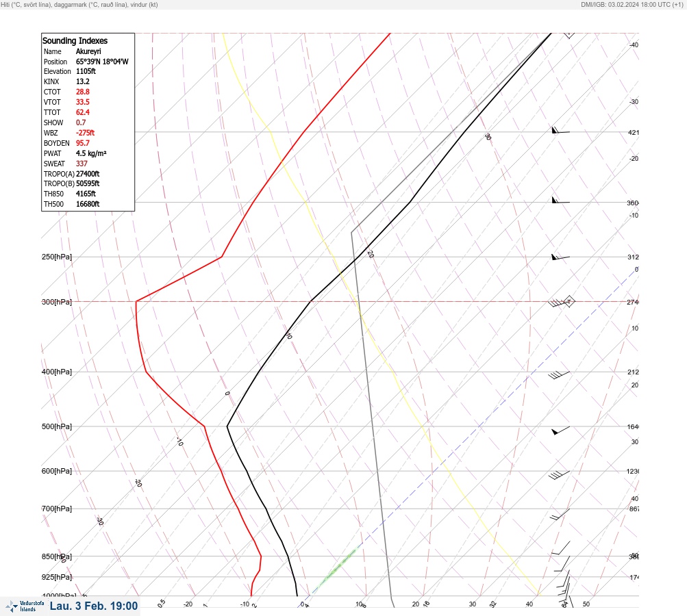The width and height of the screenshot is (687, 616).
Task: Click the wind barb at the 600 hPa level
Action: (x=559, y=474)
